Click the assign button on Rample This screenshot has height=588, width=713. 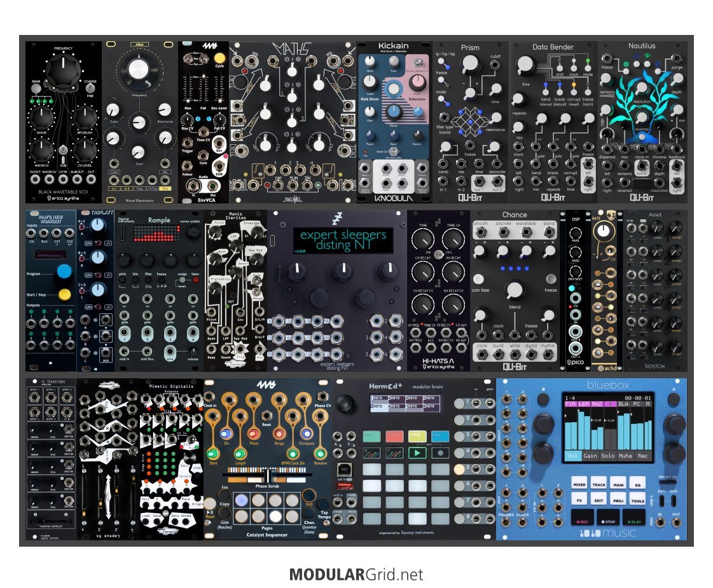[x=183, y=280]
